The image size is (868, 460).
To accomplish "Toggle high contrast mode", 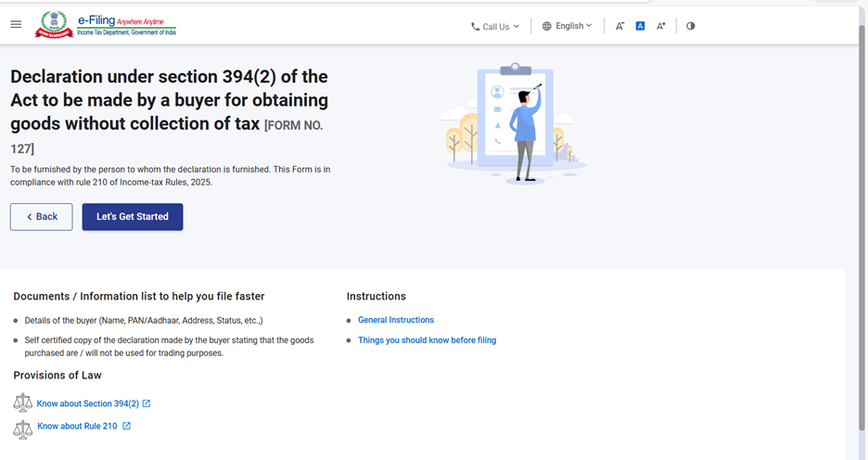I will pos(691,26).
